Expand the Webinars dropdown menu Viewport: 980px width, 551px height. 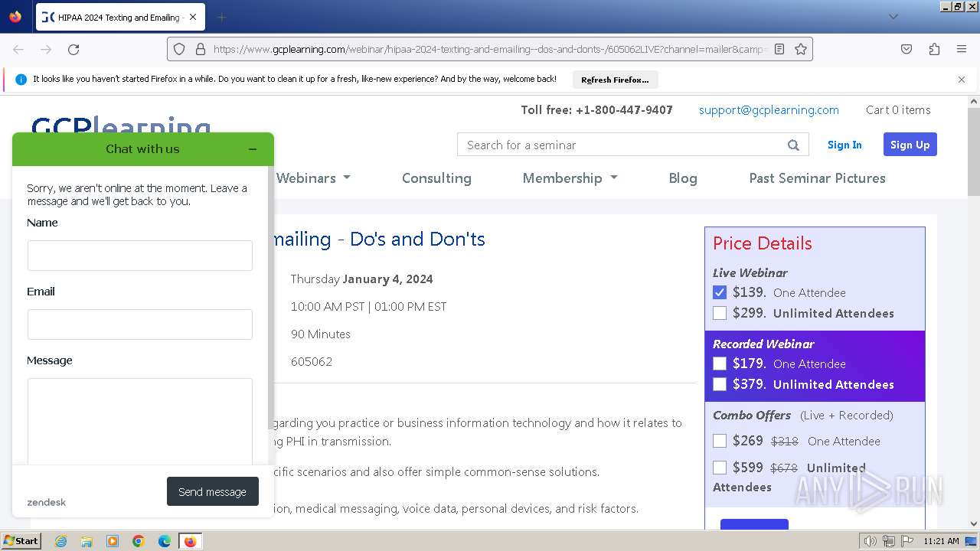coord(313,178)
